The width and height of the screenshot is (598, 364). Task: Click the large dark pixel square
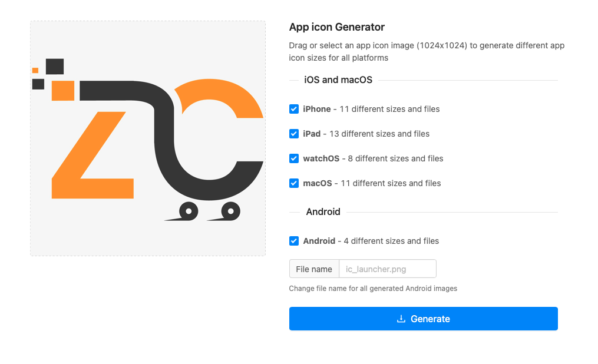(x=55, y=67)
